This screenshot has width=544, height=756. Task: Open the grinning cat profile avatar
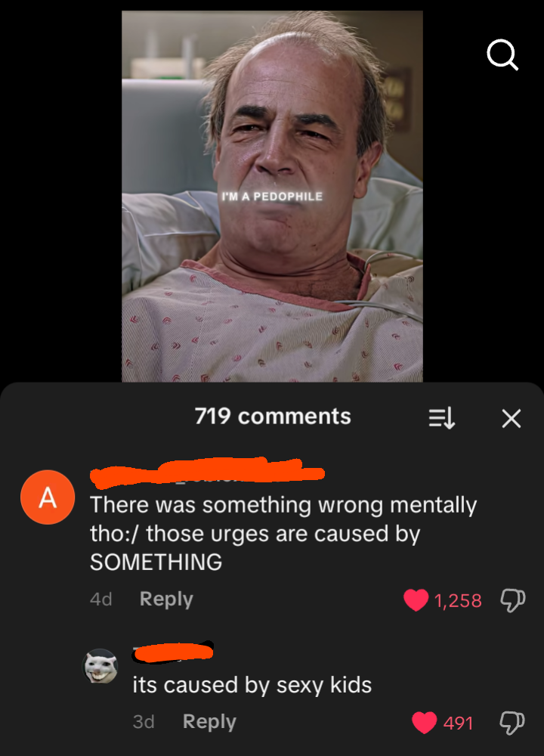coord(100,666)
